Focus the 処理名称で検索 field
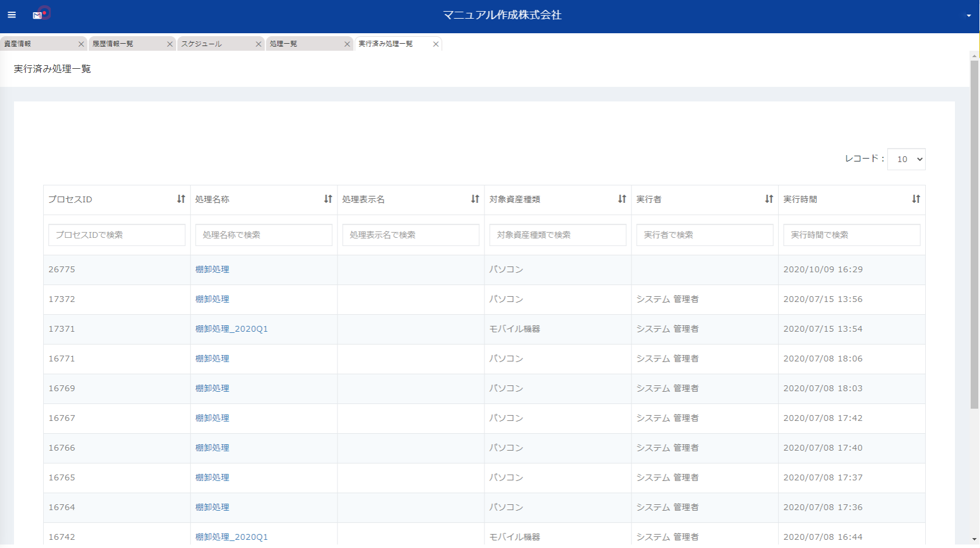Viewport: 980px width, 548px height. (264, 235)
